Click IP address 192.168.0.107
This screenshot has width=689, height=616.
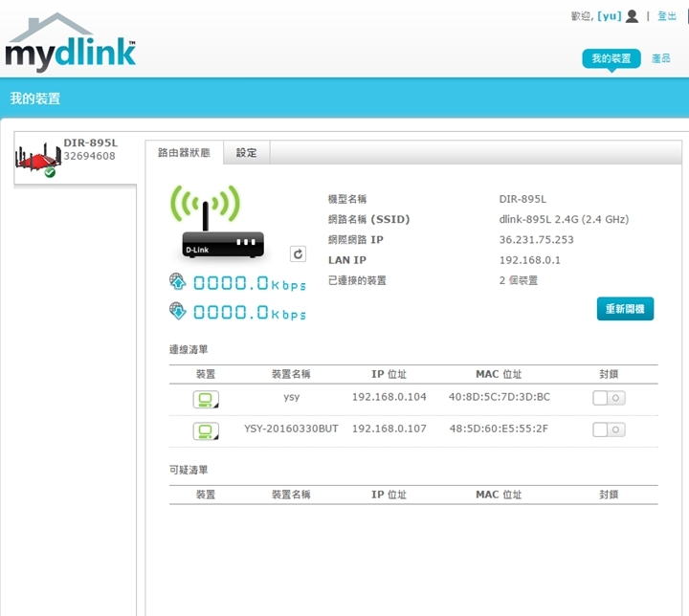pyautogui.click(x=389, y=429)
